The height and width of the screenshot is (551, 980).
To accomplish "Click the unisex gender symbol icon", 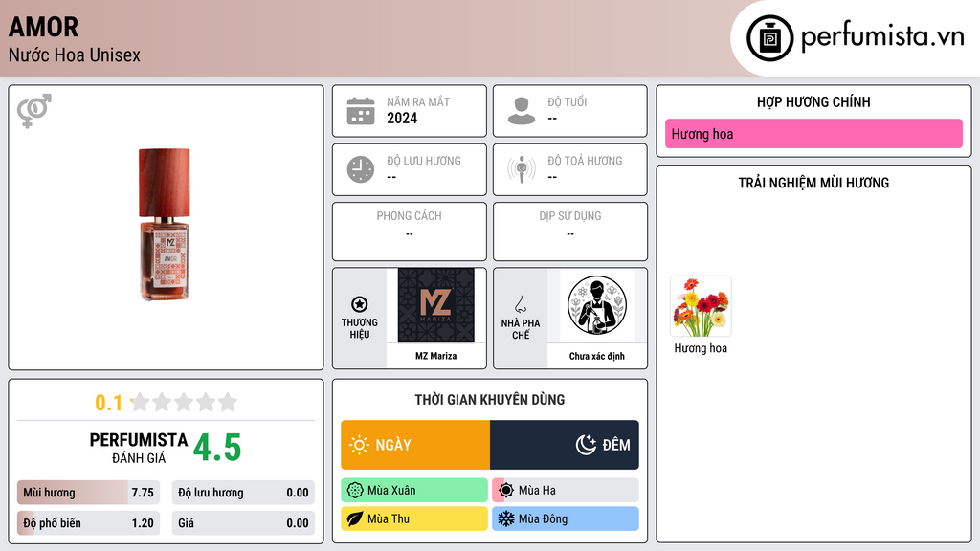I will point(33,111).
